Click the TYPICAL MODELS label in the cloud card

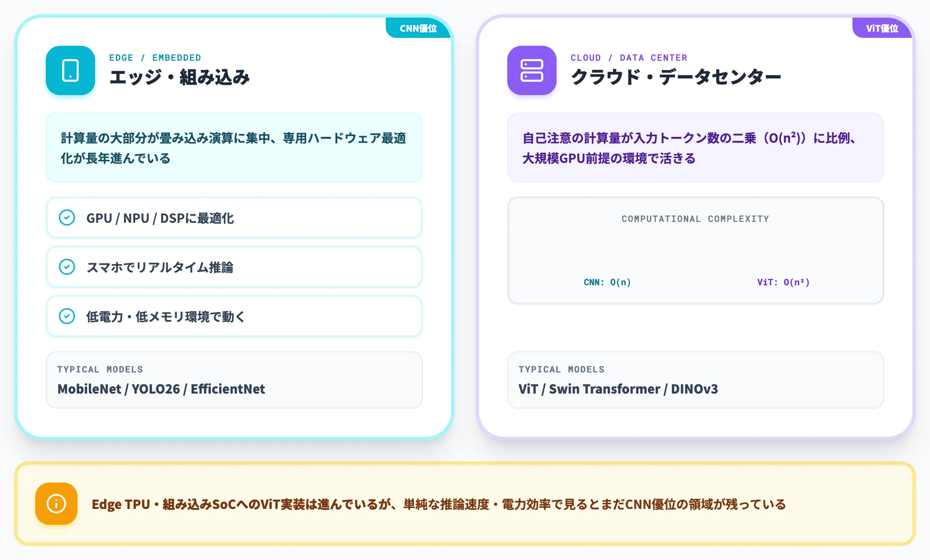click(x=561, y=369)
